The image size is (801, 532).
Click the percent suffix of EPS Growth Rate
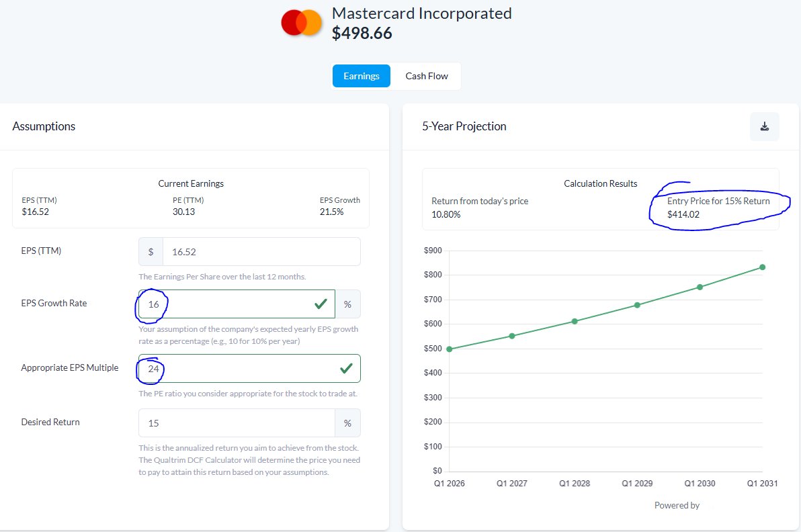(347, 304)
